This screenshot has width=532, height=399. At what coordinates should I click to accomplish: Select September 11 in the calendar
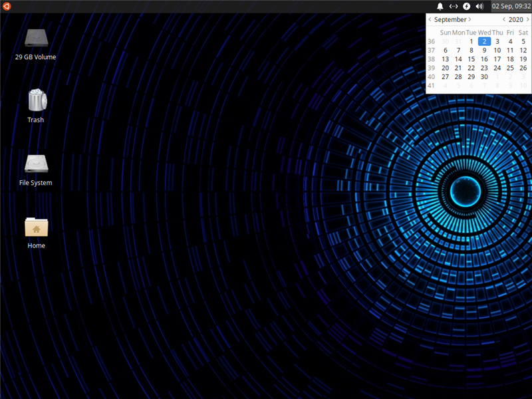510,51
